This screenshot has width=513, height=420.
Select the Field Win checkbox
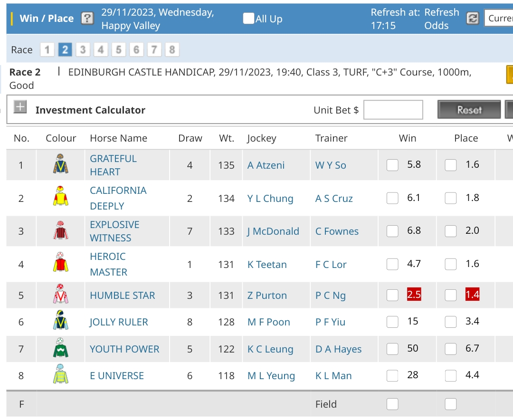click(392, 404)
